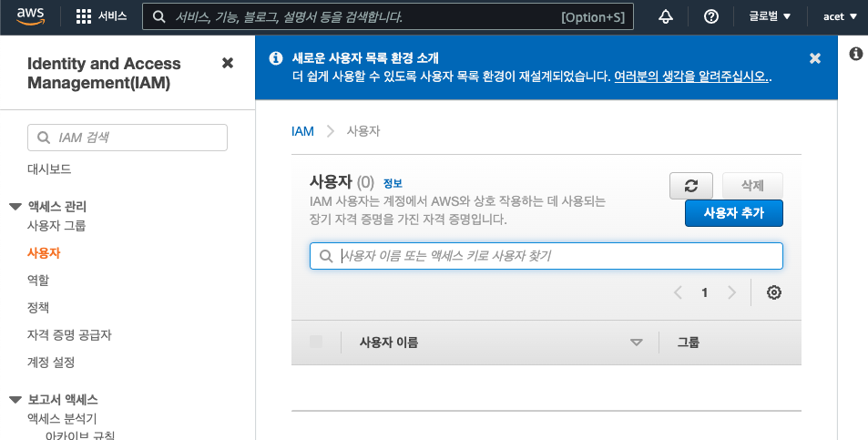This screenshot has height=440, width=868.
Task: Go to next page arrow
Action: tap(731, 292)
